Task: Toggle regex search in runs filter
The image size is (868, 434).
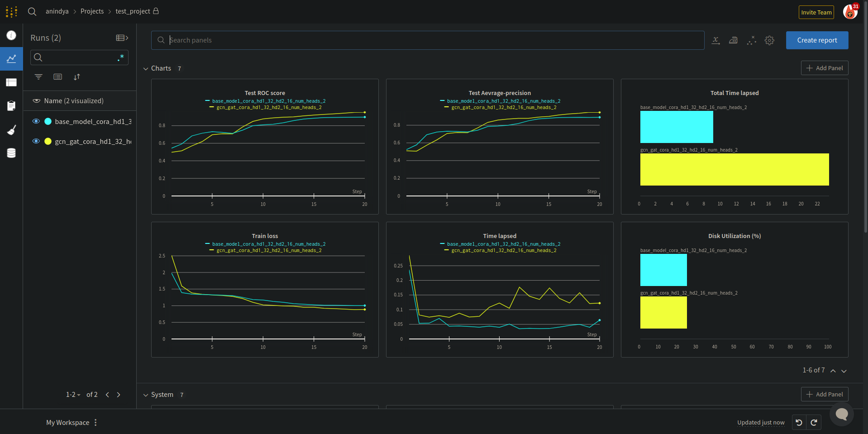Action: [x=121, y=57]
